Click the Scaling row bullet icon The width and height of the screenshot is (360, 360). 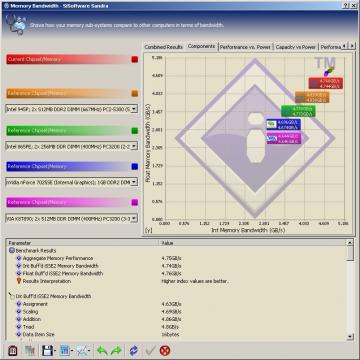tap(19, 311)
